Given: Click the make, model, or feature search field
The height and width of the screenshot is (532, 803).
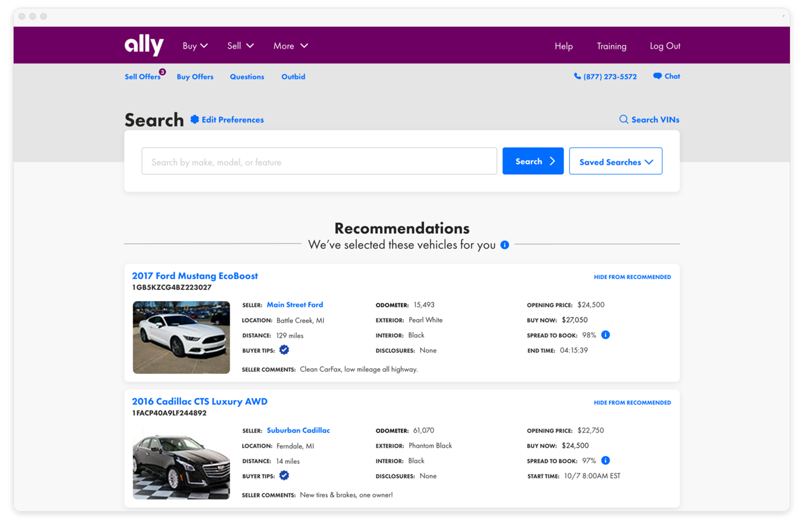Looking at the screenshot, I should point(319,161).
